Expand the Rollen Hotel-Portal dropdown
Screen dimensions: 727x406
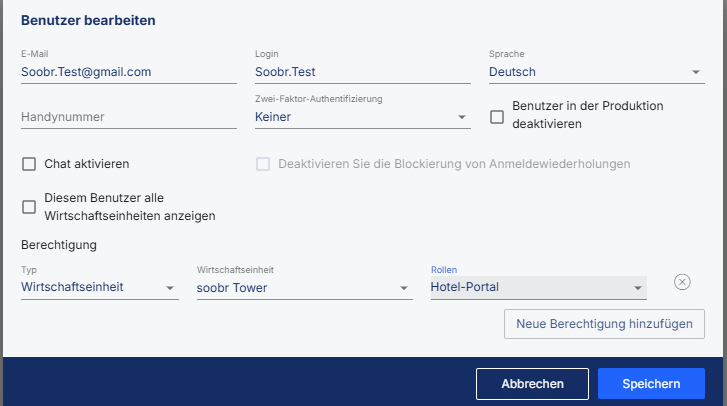click(539, 287)
